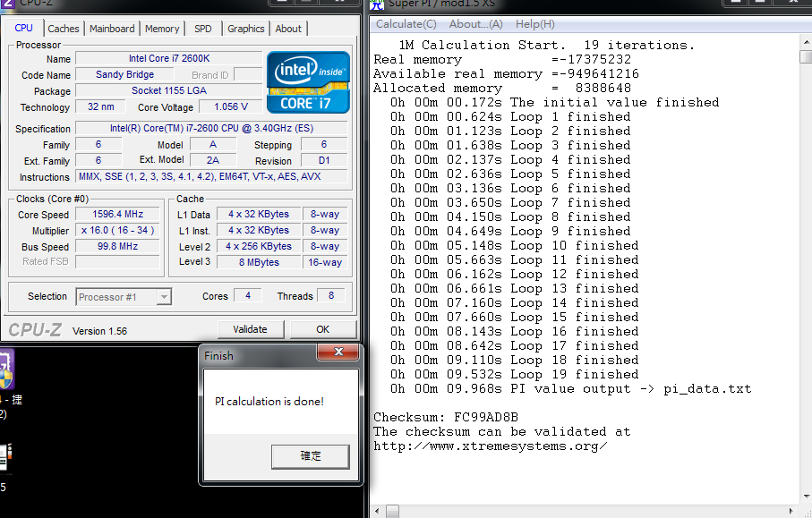812x518 pixels.
Task: Open the Graphics tab
Action: click(x=246, y=29)
